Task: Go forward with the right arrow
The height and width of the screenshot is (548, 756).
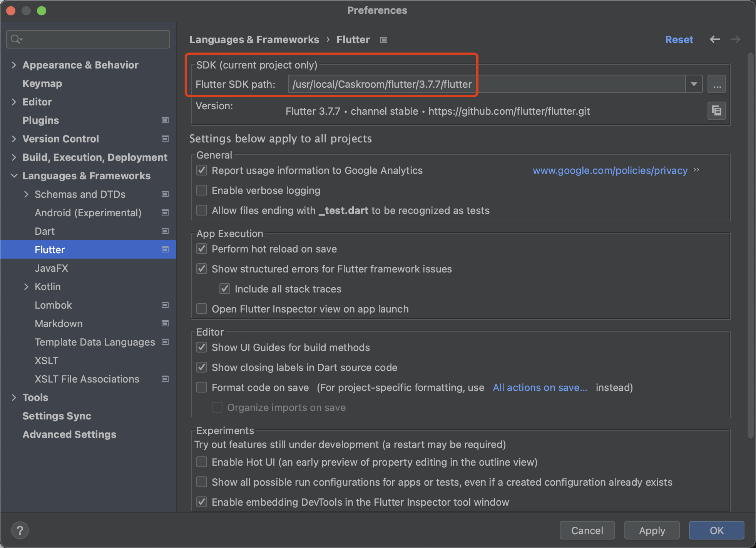Action: pos(736,39)
